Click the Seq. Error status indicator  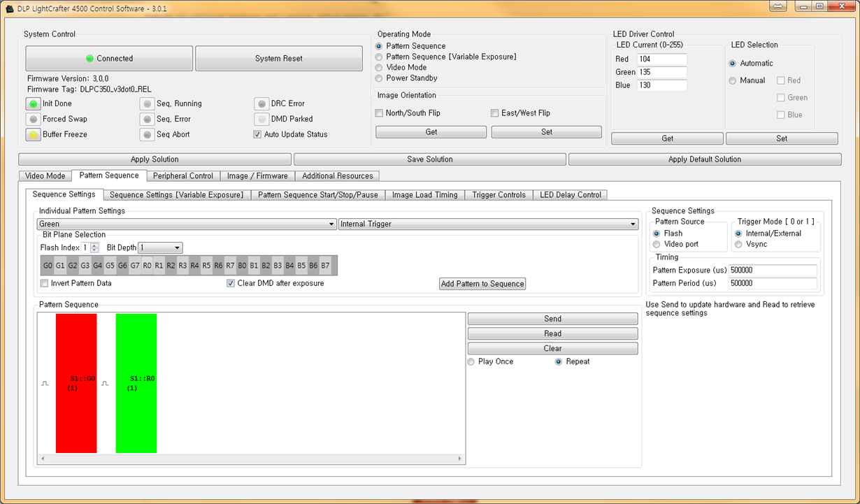pyautogui.click(x=147, y=119)
